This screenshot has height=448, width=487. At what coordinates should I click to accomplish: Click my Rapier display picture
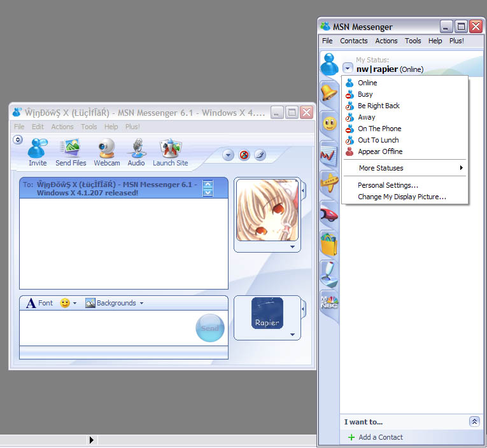[x=267, y=313]
